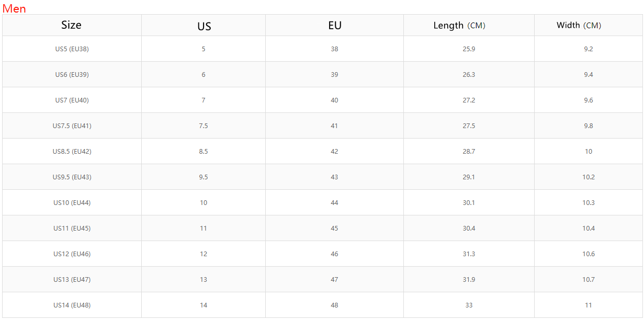This screenshot has height=320, width=644.
Task: Select the US13 (EU47) size cell
Action: pyautogui.click(x=72, y=280)
